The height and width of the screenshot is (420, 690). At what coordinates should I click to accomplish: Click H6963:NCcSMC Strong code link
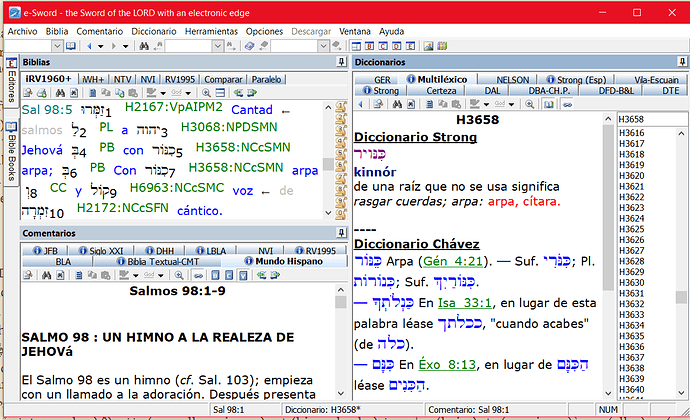tap(177, 188)
